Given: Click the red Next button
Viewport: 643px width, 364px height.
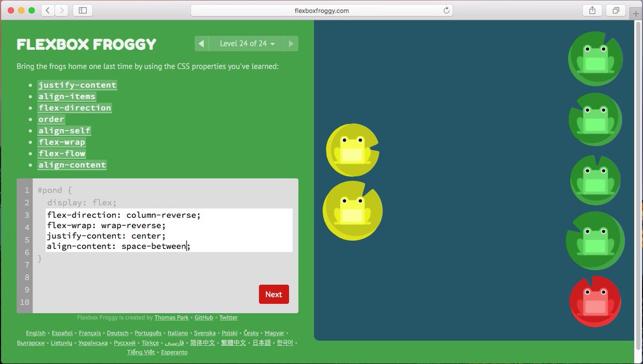Looking at the screenshot, I should point(274,294).
